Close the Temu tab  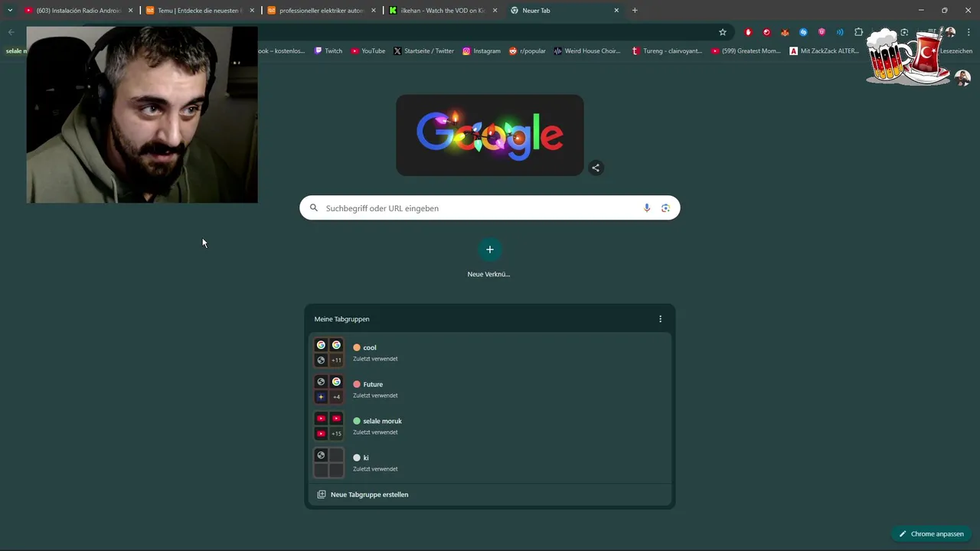click(x=251, y=11)
